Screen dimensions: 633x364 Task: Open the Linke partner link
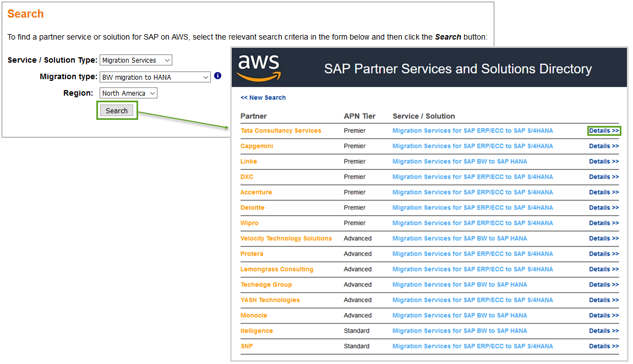(x=249, y=161)
